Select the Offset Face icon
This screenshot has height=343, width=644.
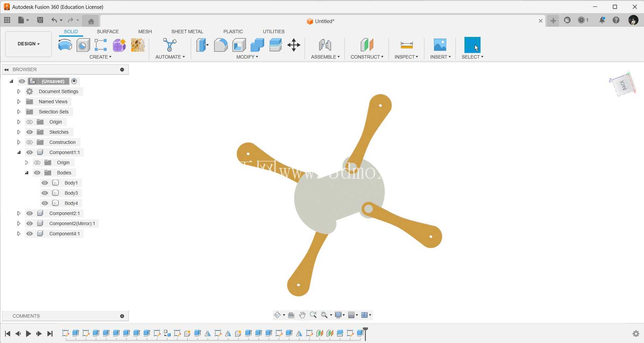point(275,45)
